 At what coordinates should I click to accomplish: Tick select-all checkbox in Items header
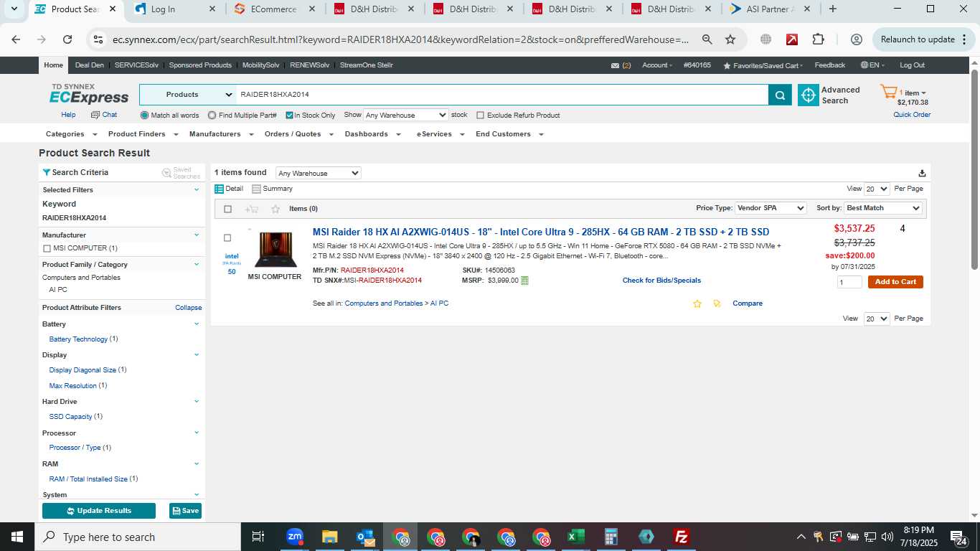point(228,209)
